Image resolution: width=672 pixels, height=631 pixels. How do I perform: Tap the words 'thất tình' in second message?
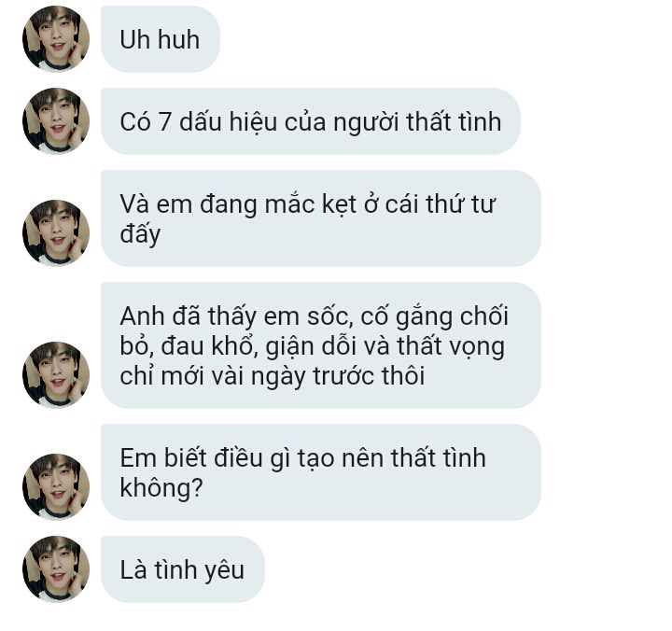[454, 121]
